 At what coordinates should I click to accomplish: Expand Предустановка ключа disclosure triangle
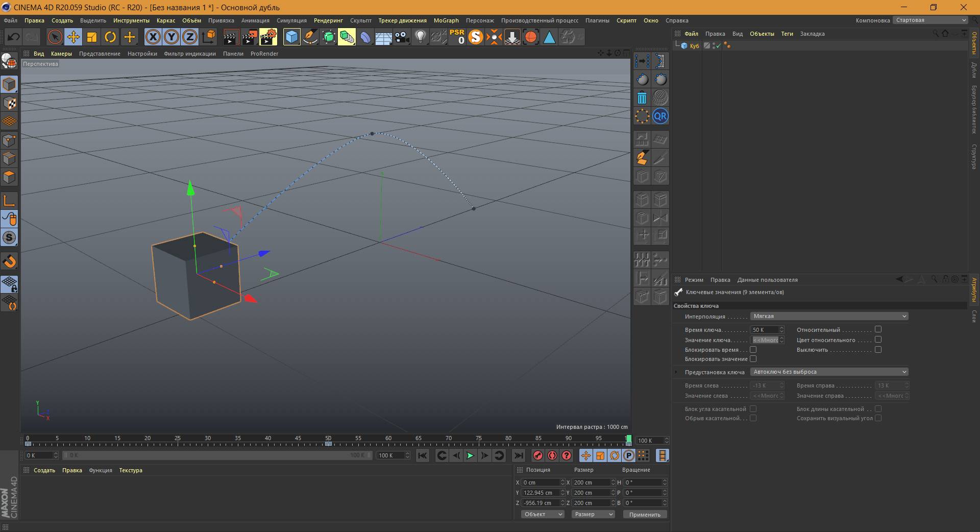coord(676,372)
